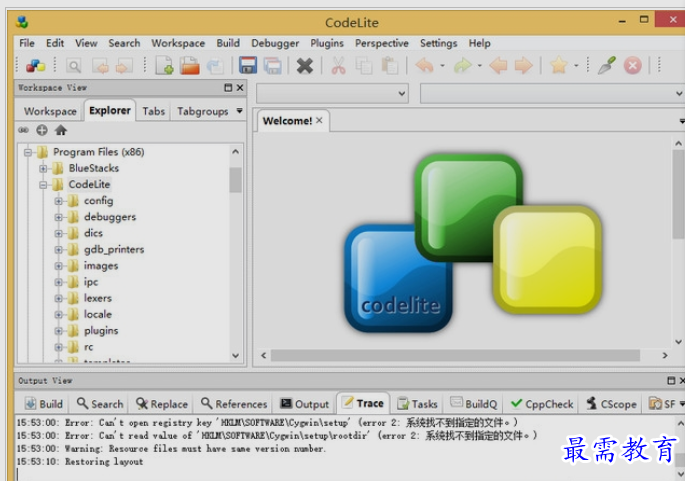Screen dimensions: 685x481
Task: Collapse the CodeLite folder node
Action: pyautogui.click(x=43, y=185)
